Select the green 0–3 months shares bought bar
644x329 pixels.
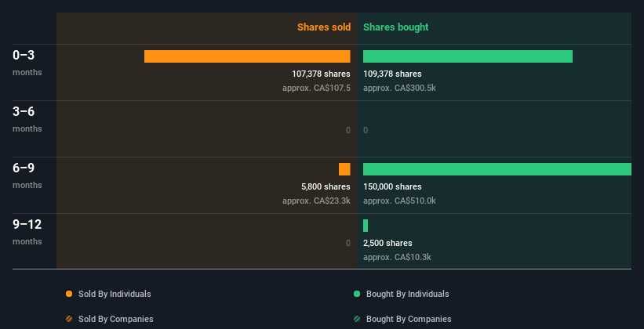coord(468,56)
